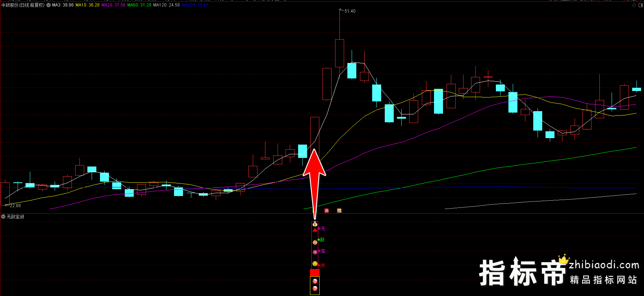
Task: Select the MA10 moving average label
Action: tap(87, 5)
